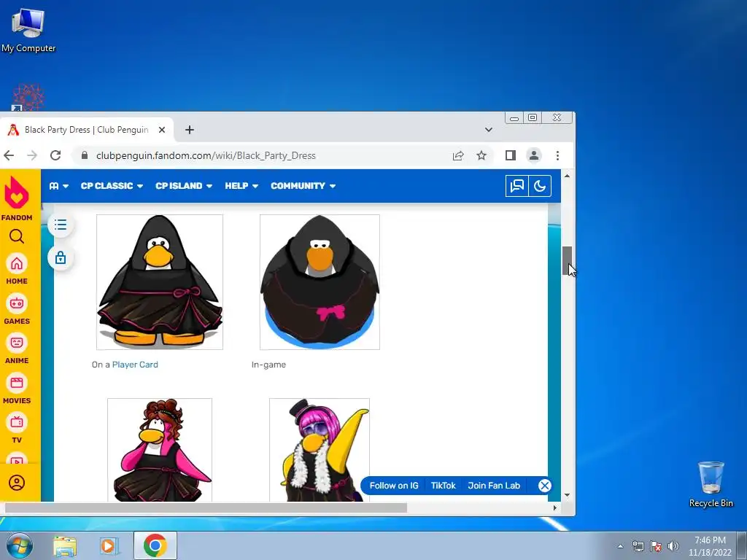Image resolution: width=747 pixels, height=560 pixels.
Task: Toggle dark mode with moon icon
Action: 540,186
